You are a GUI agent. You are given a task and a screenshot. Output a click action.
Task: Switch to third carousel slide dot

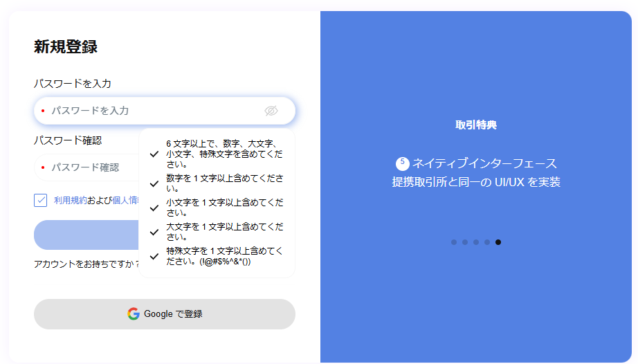476,242
